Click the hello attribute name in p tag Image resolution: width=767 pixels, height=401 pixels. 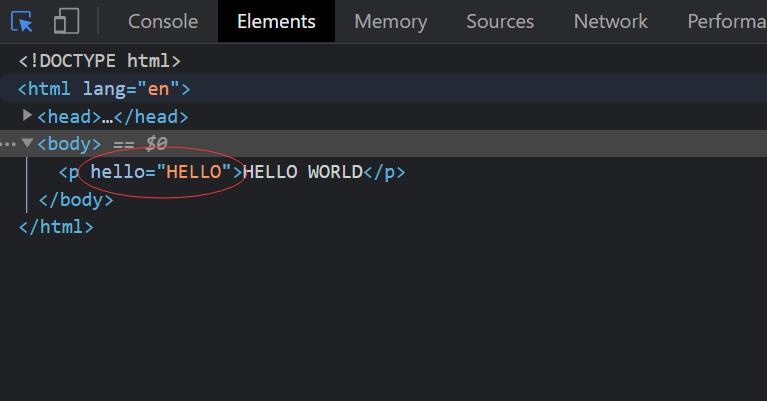click(117, 172)
